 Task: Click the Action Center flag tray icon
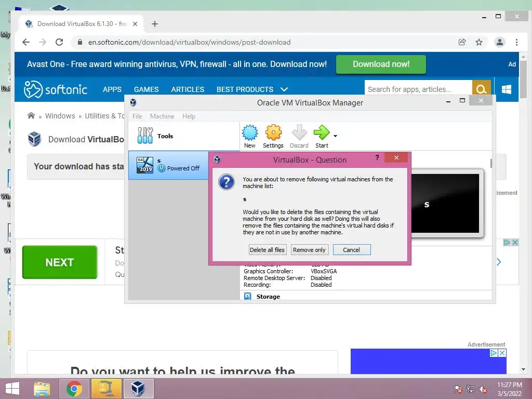[x=458, y=389]
